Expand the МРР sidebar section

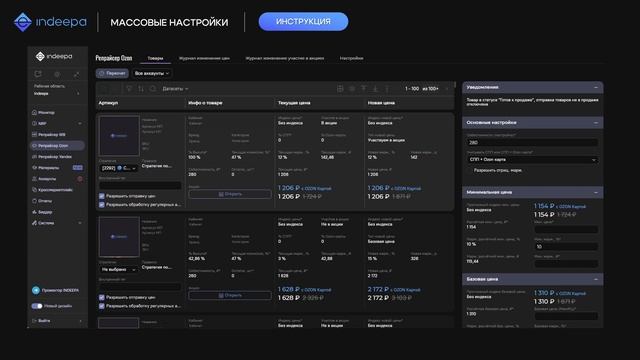(x=80, y=123)
